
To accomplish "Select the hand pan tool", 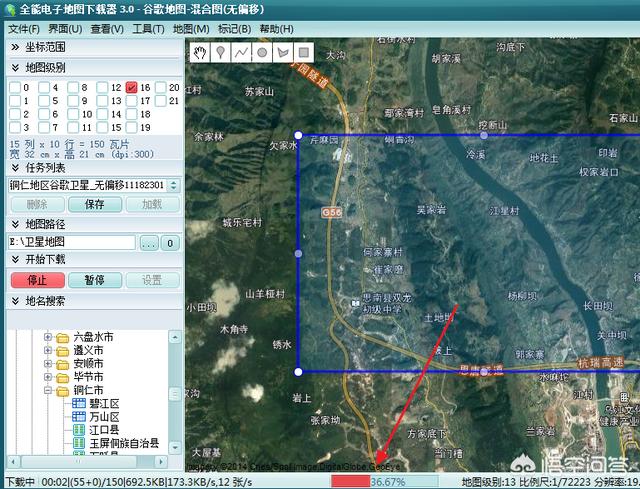I will 200,53.
